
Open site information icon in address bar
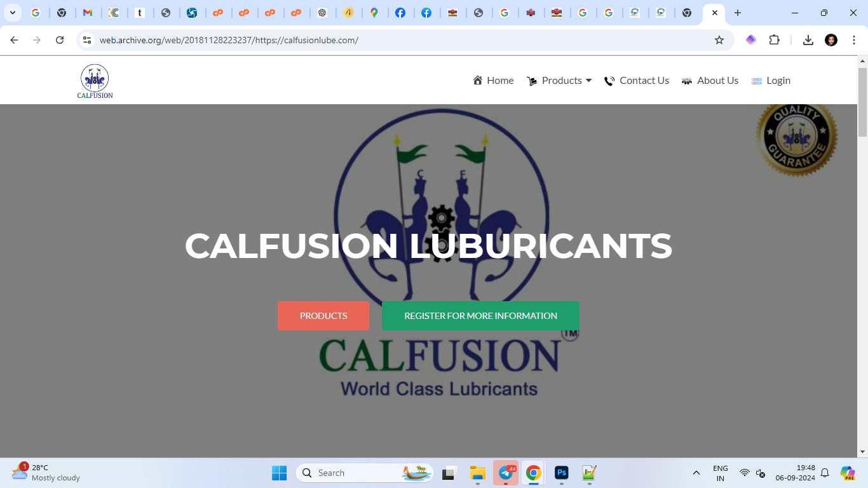click(87, 40)
